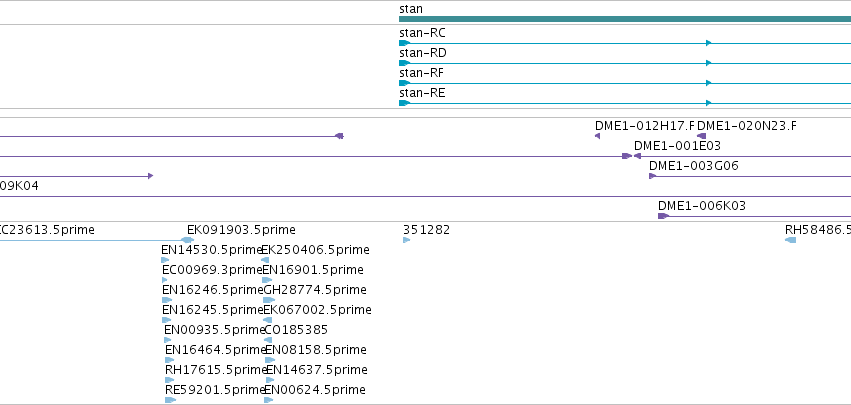The height and width of the screenshot is (405, 851).
Task: Click the DME1-020N23.F label
Action: coord(747,126)
